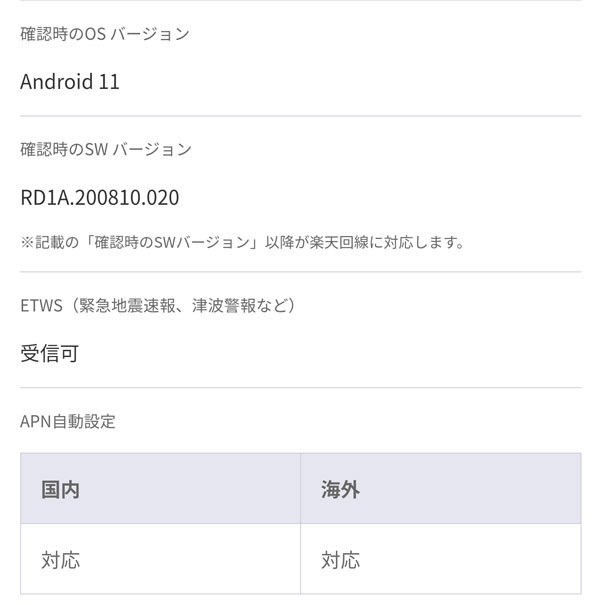Tap the 国内 table header cell
600x605 pixels.
pos(160,489)
